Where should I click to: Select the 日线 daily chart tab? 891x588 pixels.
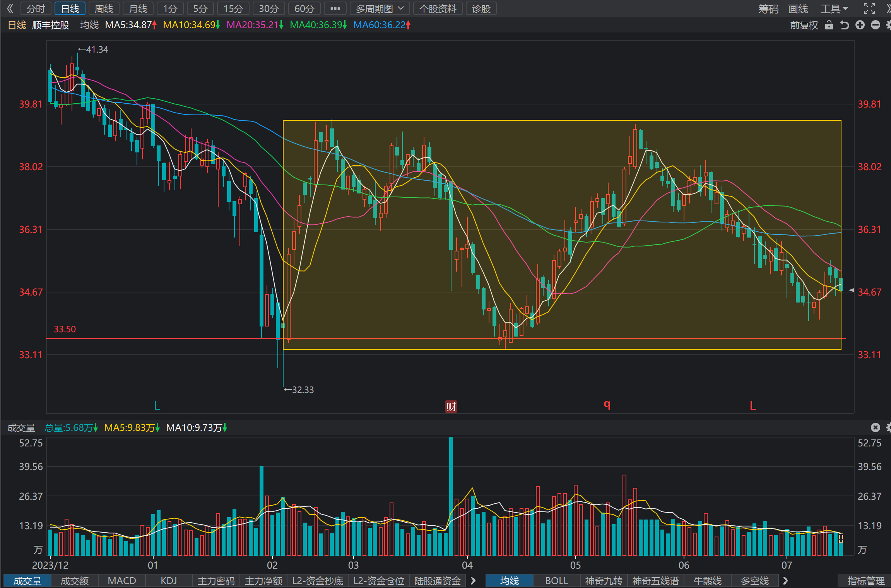click(70, 9)
